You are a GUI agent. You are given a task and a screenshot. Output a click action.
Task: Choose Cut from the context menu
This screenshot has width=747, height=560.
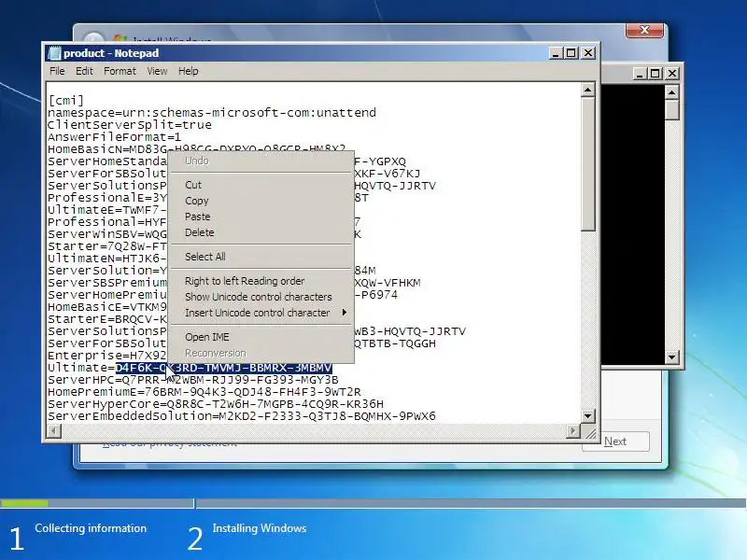point(261,185)
